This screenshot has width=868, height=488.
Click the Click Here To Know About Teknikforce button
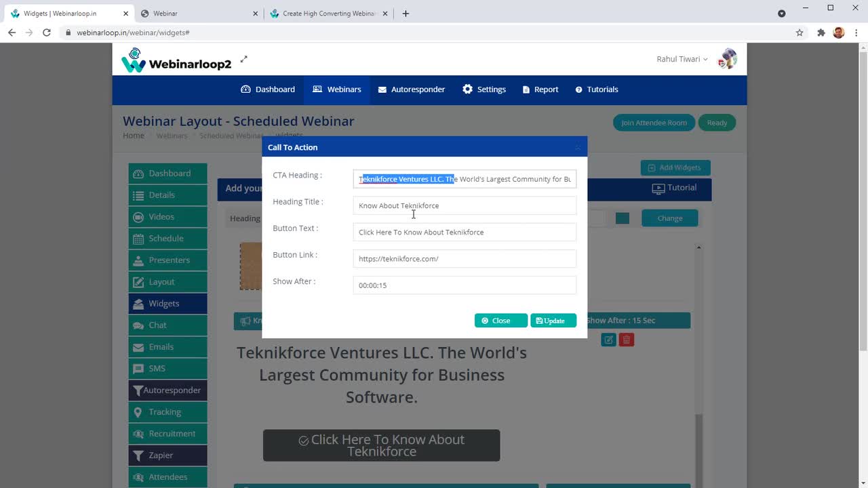tap(382, 445)
